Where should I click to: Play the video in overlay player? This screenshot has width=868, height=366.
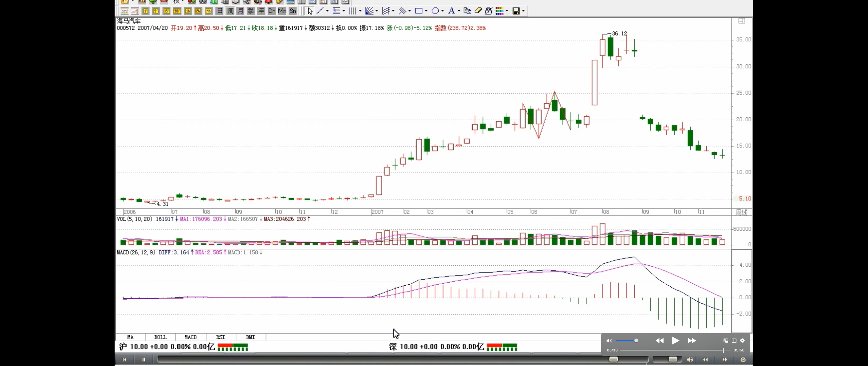click(675, 341)
